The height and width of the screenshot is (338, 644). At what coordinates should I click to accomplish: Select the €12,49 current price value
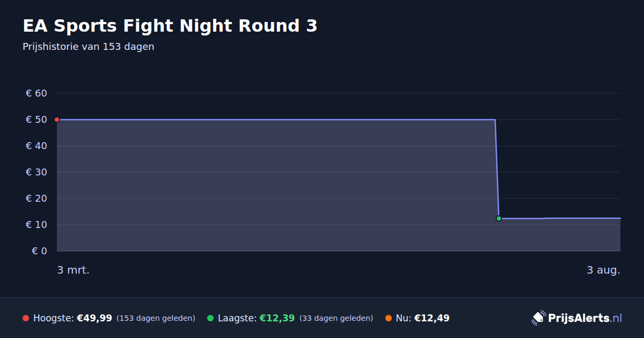tap(431, 318)
